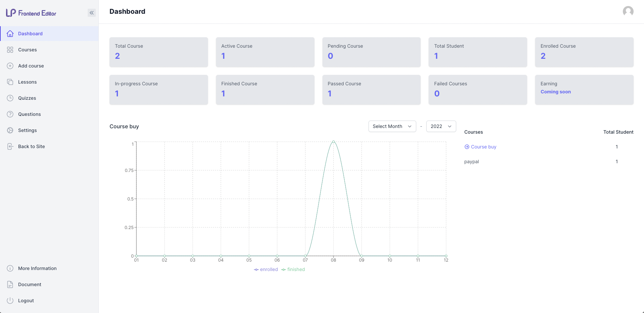Collapse the sidebar with double-chevron button

click(x=91, y=13)
